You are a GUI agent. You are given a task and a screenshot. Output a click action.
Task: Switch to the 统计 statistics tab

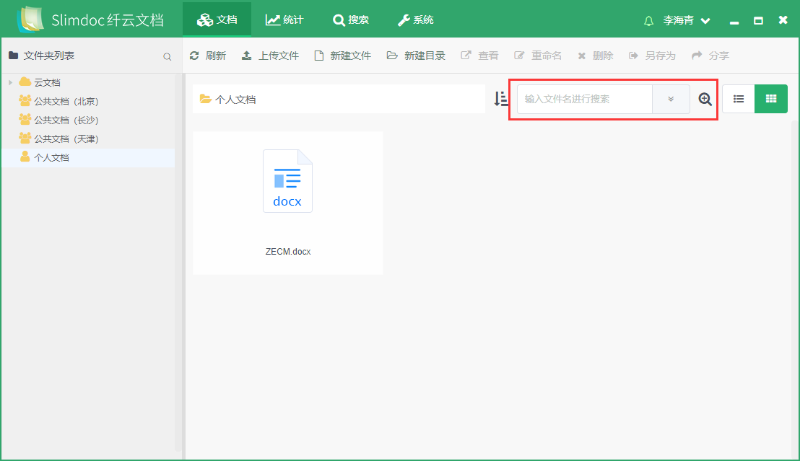286,20
